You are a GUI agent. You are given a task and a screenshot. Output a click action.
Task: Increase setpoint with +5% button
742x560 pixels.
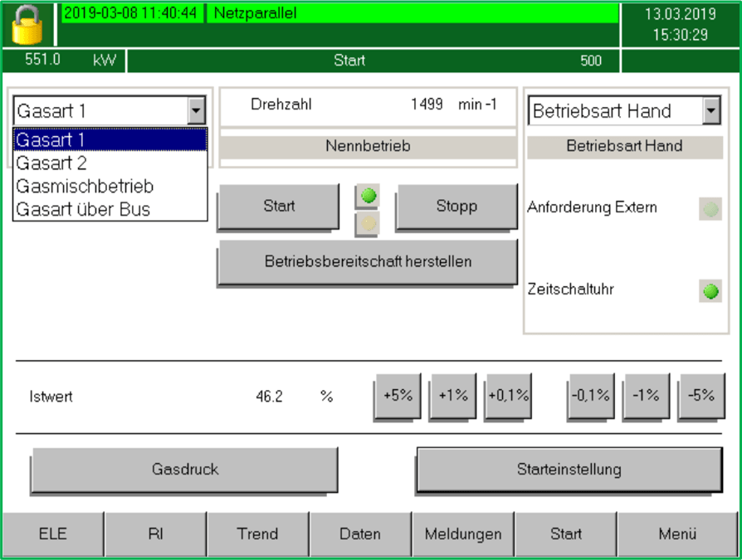tap(398, 397)
